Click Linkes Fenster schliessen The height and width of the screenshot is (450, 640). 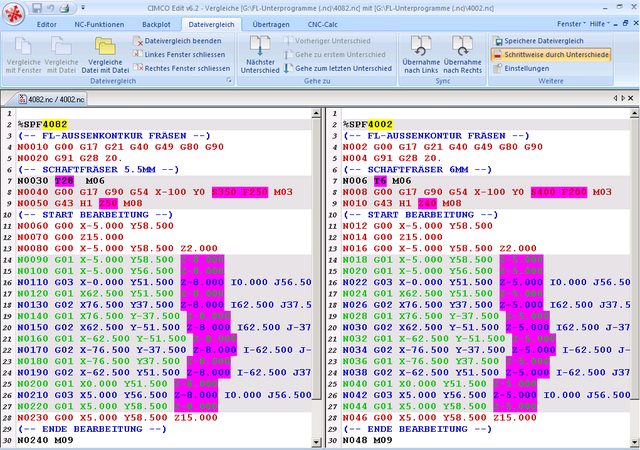(x=179, y=54)
